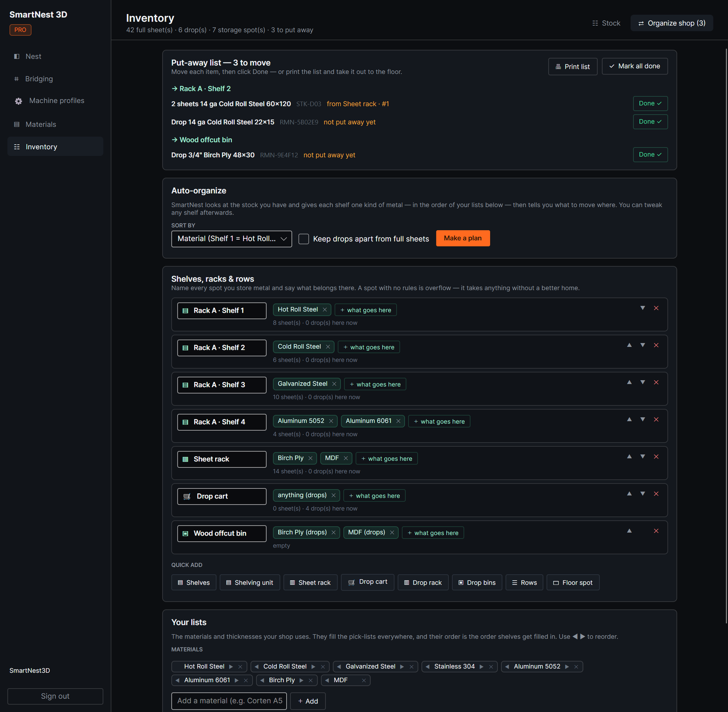The height and width of the screenshot is (712, 728).
Task: Quick add a Floor spot
Action: 573,583
